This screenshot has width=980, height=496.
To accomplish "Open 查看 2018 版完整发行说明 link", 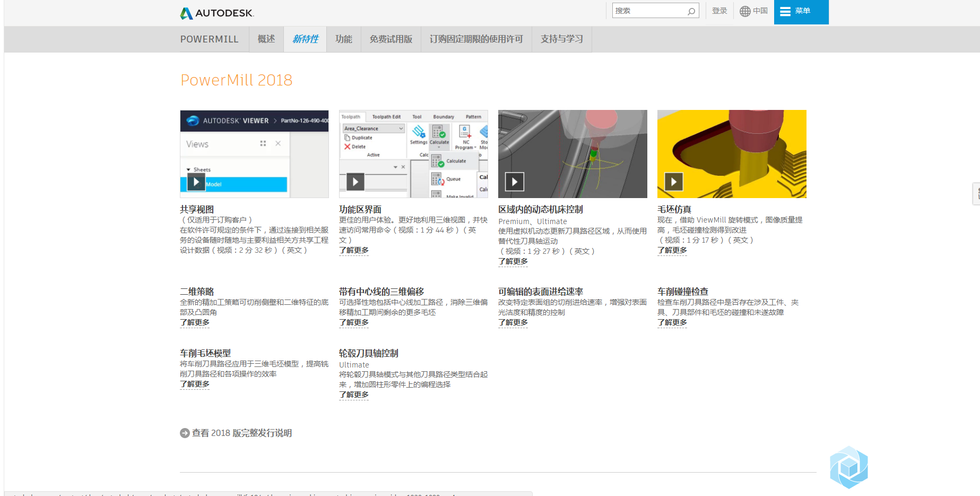I will click(242, 433).
